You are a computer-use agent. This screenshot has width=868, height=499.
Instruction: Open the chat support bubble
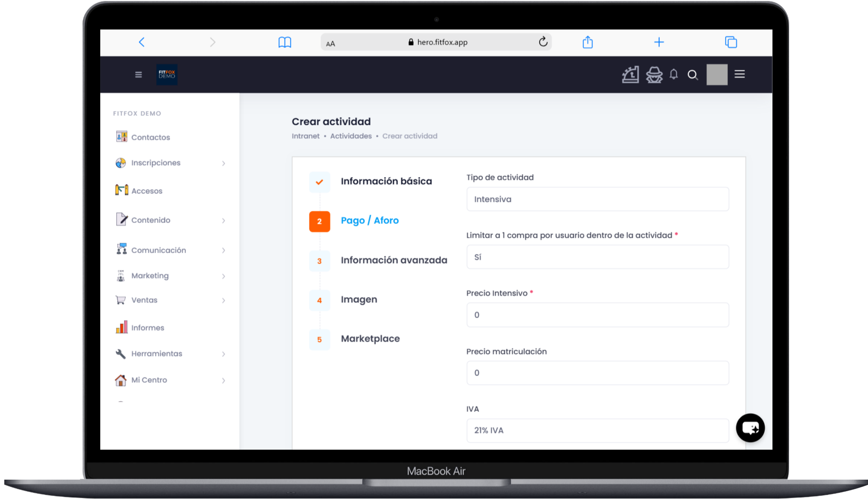click(750, 428)
